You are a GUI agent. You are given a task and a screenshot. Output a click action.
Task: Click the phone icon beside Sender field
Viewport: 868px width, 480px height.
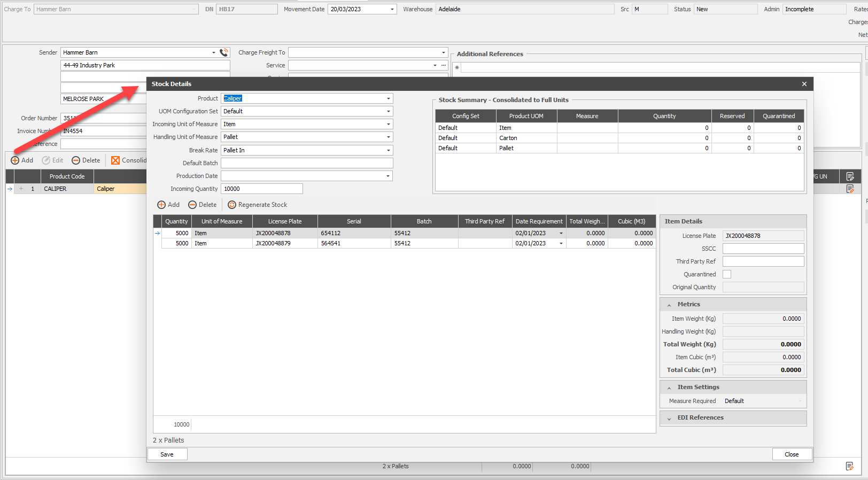click(x=224, y=52)
